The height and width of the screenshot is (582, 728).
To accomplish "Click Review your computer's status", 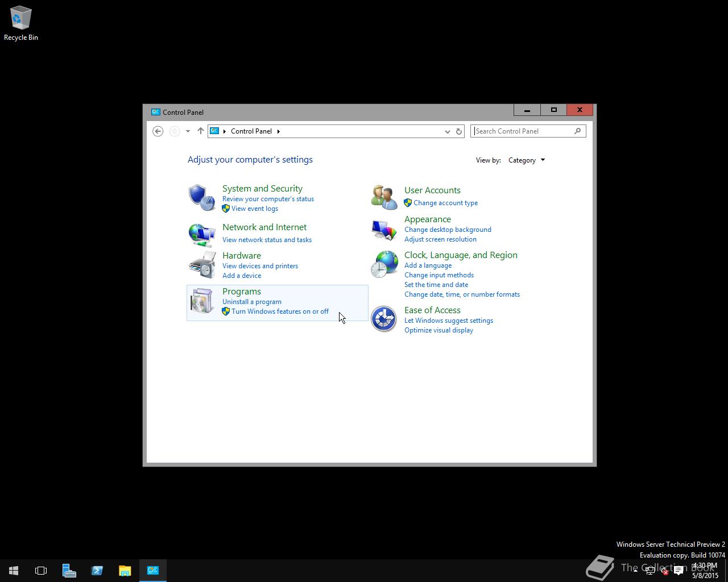I will click(x=268, y=199).
